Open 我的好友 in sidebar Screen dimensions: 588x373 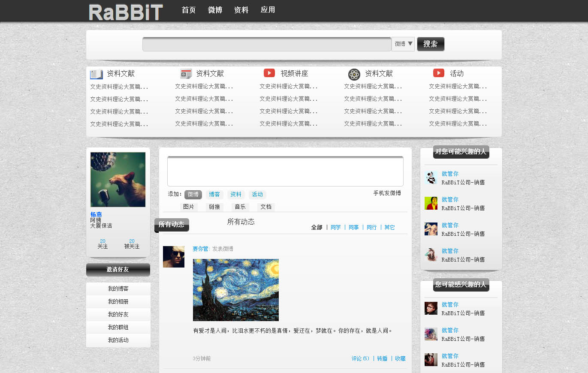(x=118, y=315)
